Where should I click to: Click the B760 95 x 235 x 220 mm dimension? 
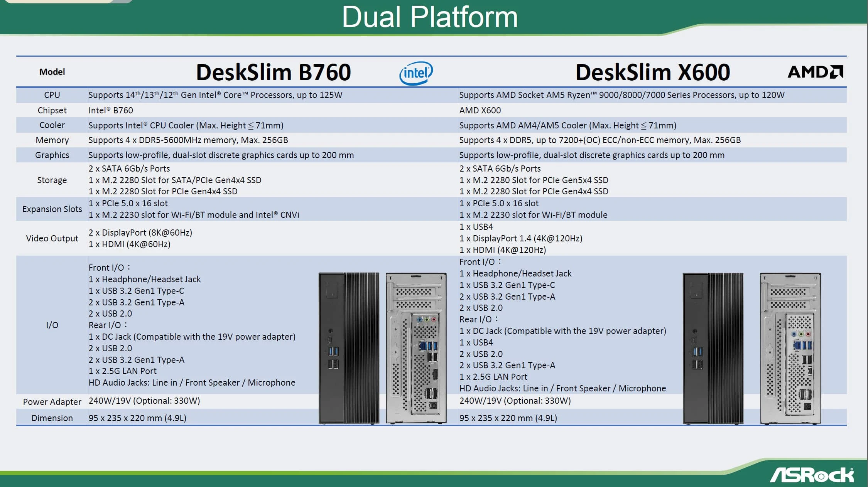(x=137, y=418)
